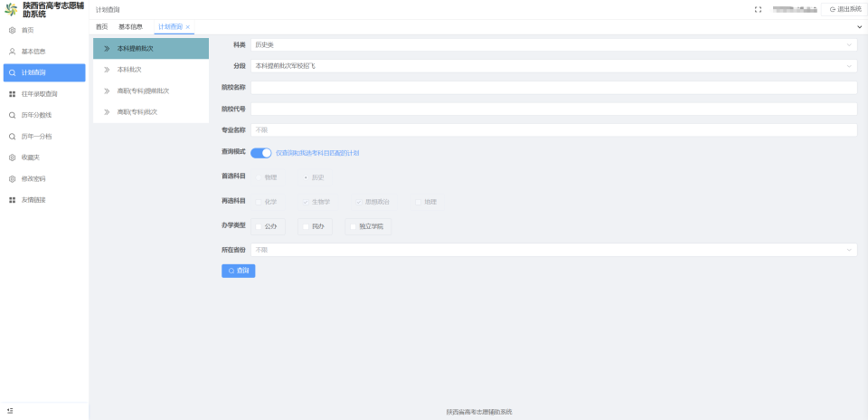The width and height of the screenshot is (868, 420).
Task: Toggle fullscreen mode icon
Action: (x=758, y=9)
